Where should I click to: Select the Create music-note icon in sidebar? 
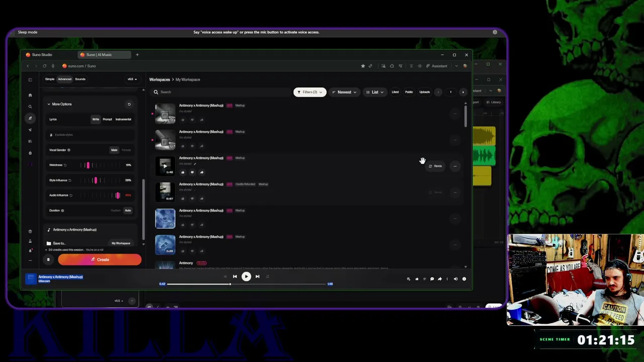[x=30, y=118]
